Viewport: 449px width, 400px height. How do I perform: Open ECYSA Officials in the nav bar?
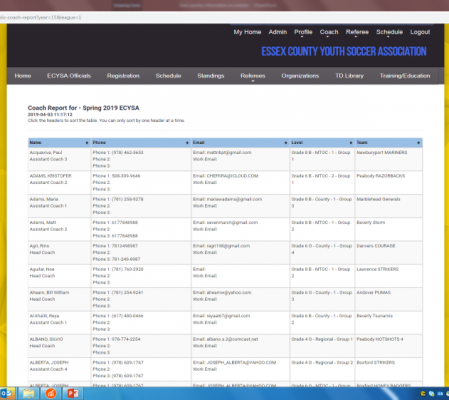click(x=69, y=76)
